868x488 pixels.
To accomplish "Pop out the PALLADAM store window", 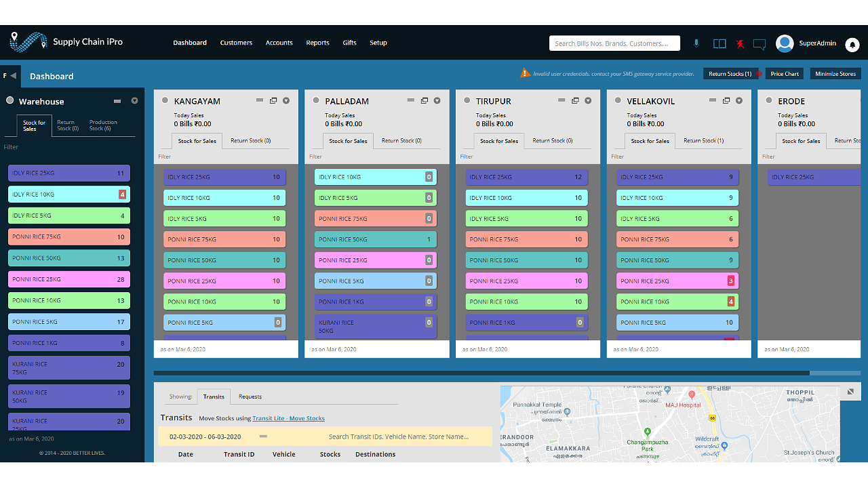I will 425,100.
